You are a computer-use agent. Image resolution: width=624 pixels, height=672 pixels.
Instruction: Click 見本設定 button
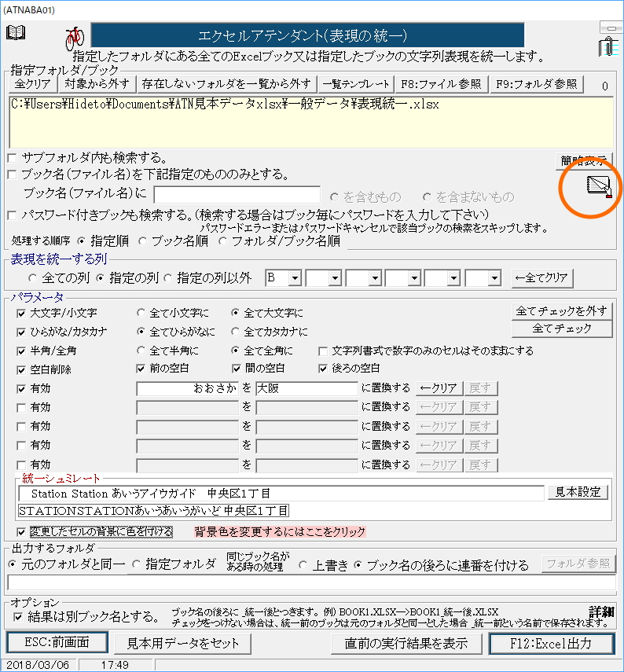click(578, 493)
